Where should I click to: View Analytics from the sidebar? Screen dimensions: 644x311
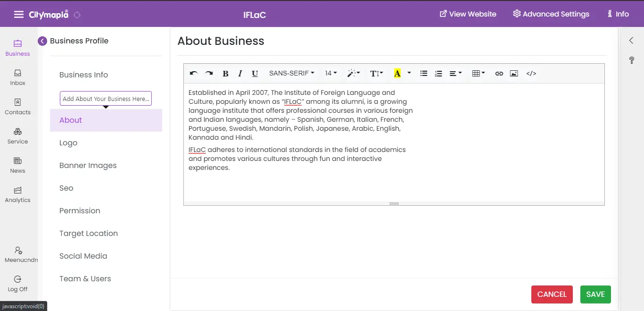[18, 194]
